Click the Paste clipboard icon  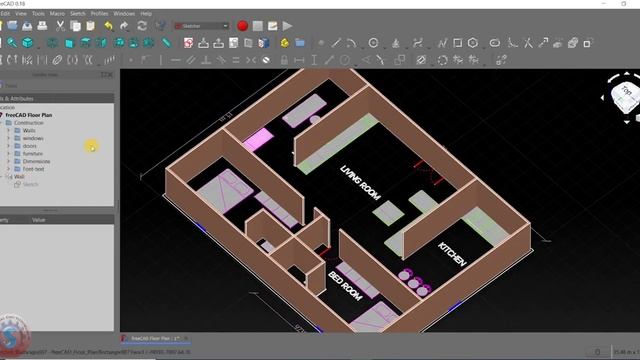point(91,26)
